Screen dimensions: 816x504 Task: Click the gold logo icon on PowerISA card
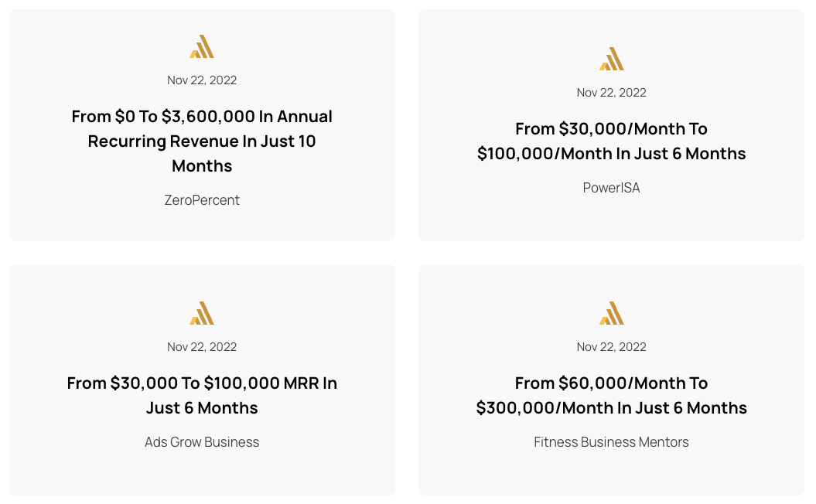612,59
